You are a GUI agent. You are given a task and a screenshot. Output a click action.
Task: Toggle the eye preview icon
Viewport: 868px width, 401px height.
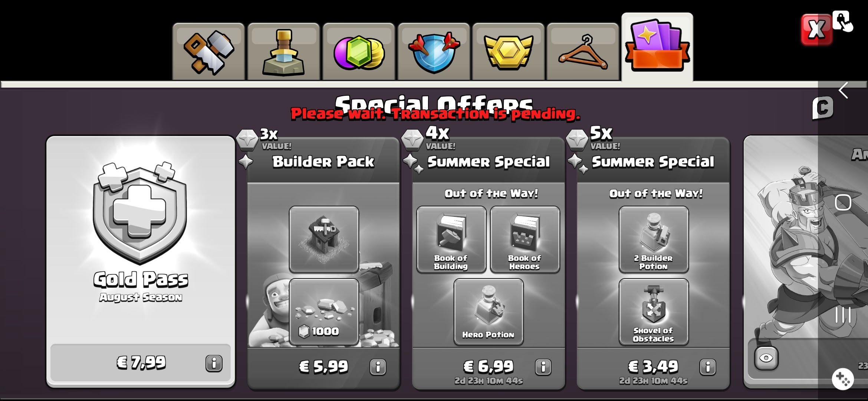(766, 358)
